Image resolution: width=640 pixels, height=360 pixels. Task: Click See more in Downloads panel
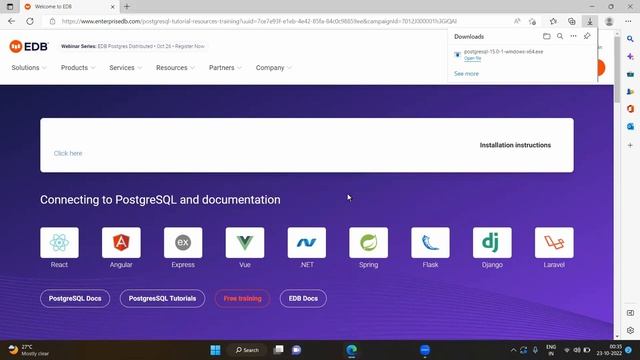coord(467,73)
